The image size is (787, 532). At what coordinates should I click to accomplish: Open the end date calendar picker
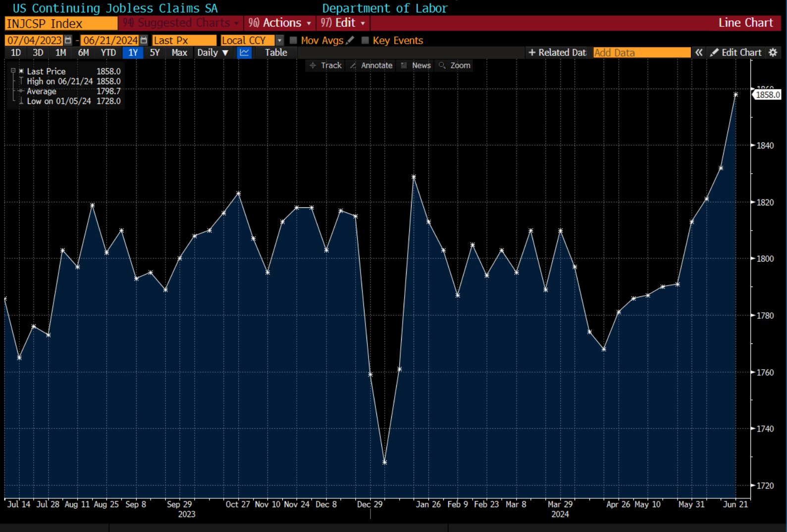(144, 41)
